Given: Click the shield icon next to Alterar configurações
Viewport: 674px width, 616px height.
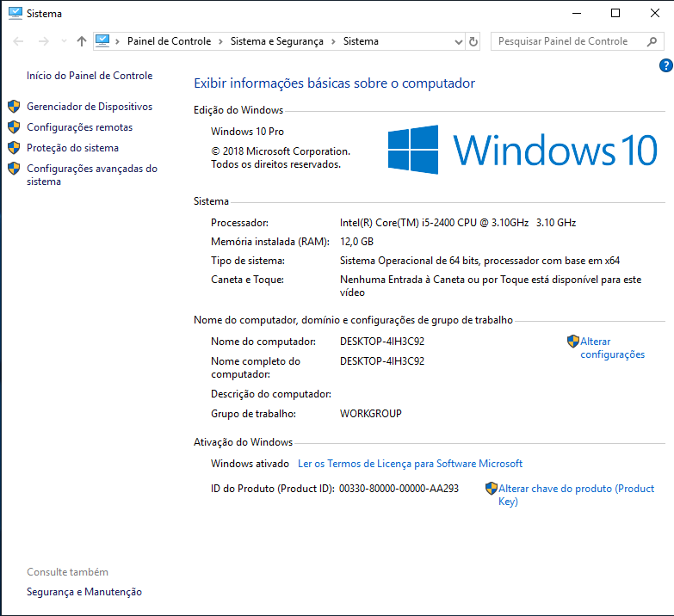Looking at the screenshot, I should tap(573, 341).
